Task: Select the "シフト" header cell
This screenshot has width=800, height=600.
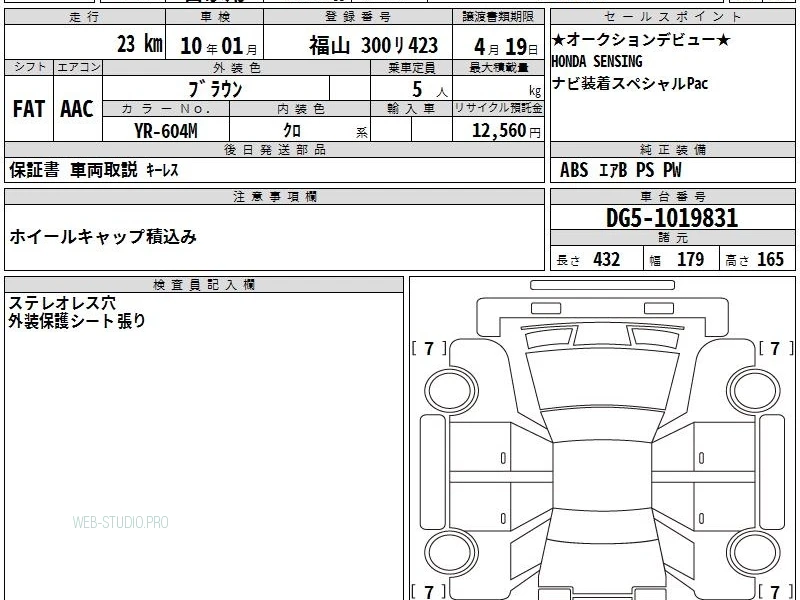Action: [x=29, y=67]
